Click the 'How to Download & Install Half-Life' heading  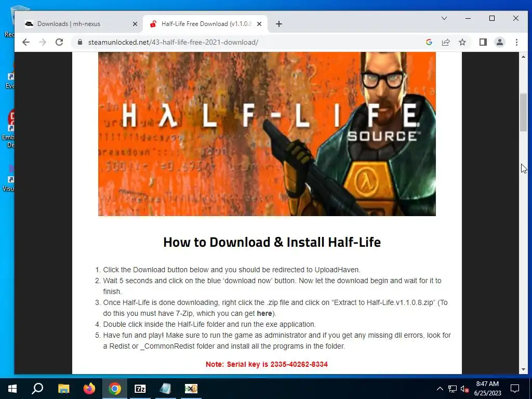272,242
